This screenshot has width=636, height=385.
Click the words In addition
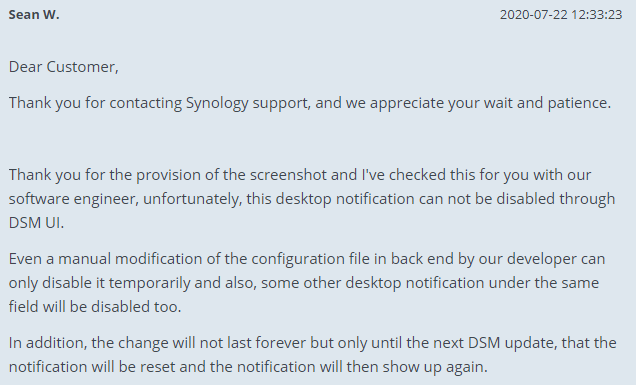[x=48, y=343]
